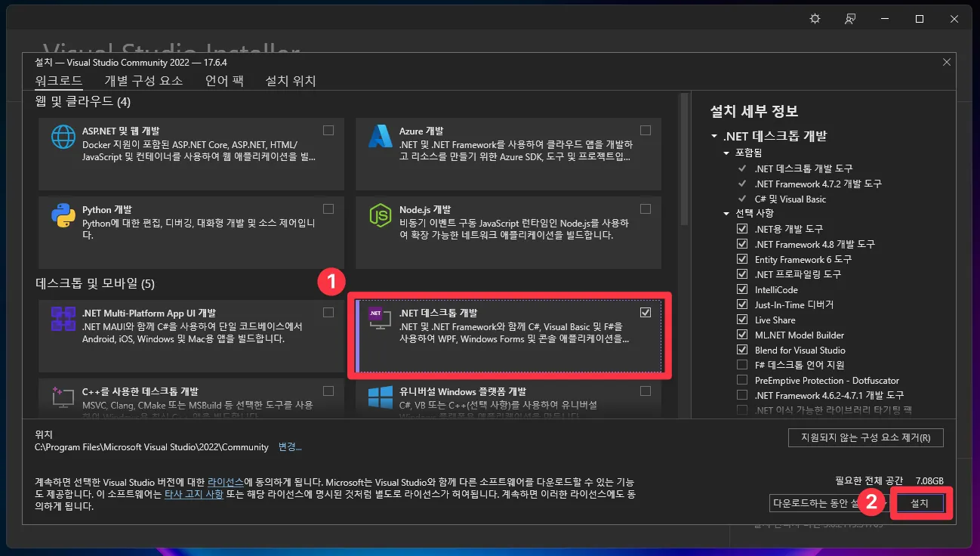Uncheck the .NET용 개발 도구 option
This screenshot has height=556, width=980.
(x=741, y=229)
